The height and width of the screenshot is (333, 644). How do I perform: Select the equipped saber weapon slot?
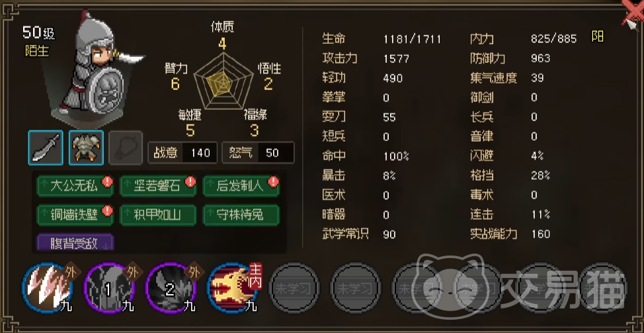click(x=46, y=148)
